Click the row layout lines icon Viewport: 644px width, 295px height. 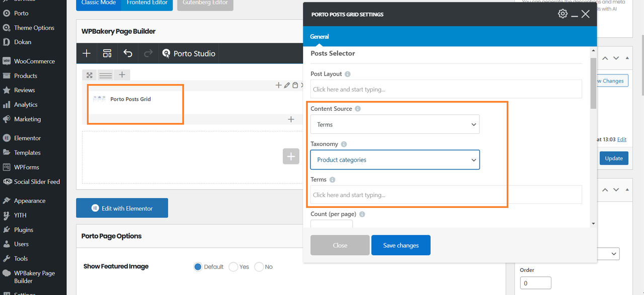(x=105, y=75)
